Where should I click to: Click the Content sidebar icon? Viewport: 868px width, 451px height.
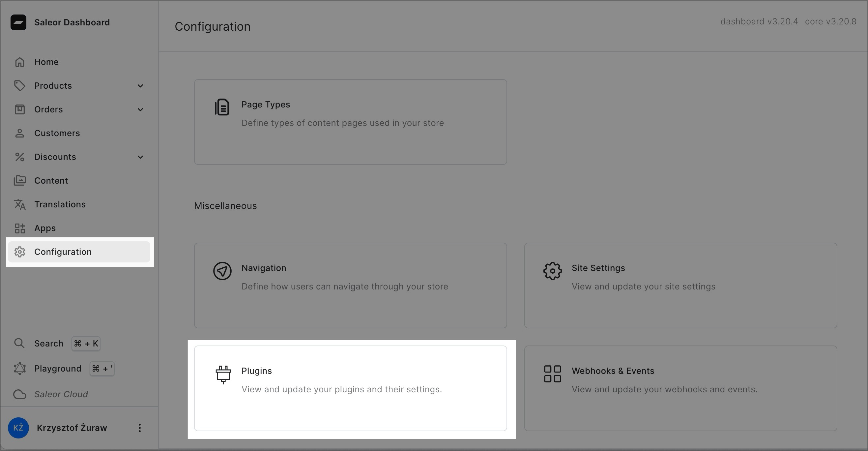(x=20, y=180)
